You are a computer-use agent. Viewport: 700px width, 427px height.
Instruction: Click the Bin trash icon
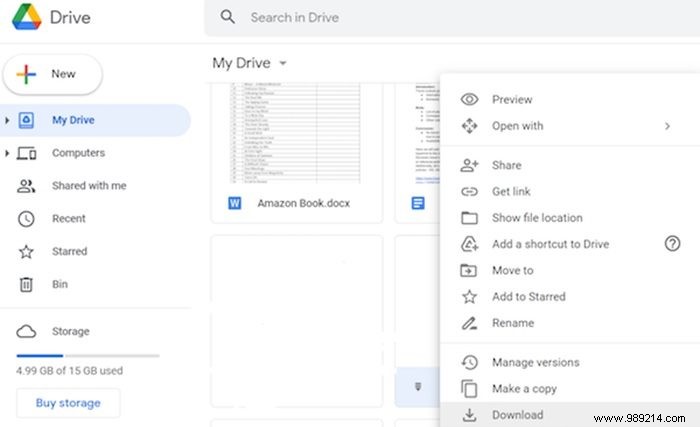pos(26,284)
